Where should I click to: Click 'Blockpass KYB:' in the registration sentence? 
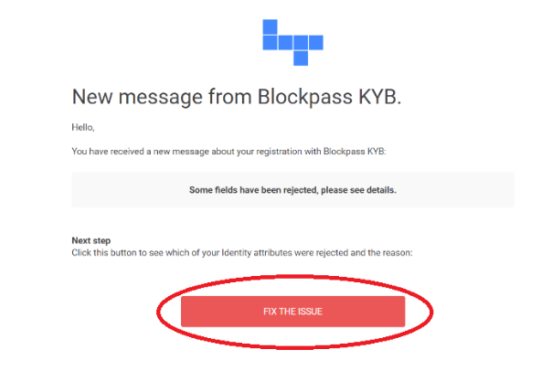[x=355, y=152]
